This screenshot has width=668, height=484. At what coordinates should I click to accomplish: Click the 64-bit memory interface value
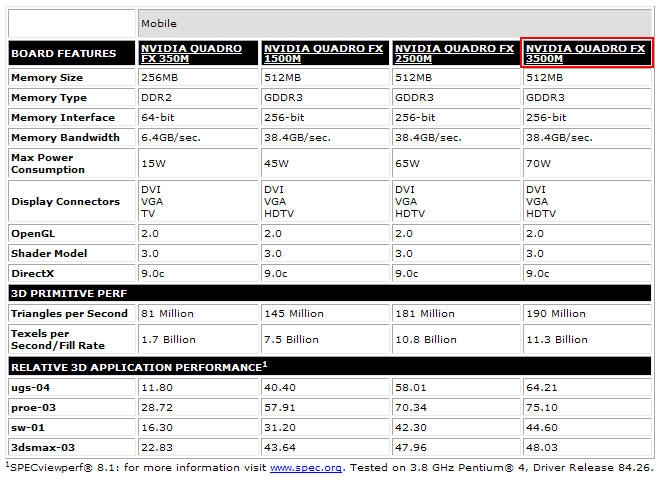(x=158, y=118)
